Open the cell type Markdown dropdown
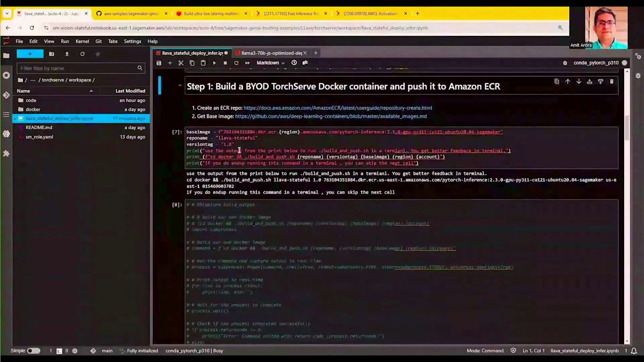Viewport: 644px width, 362px height. point(270,63)
